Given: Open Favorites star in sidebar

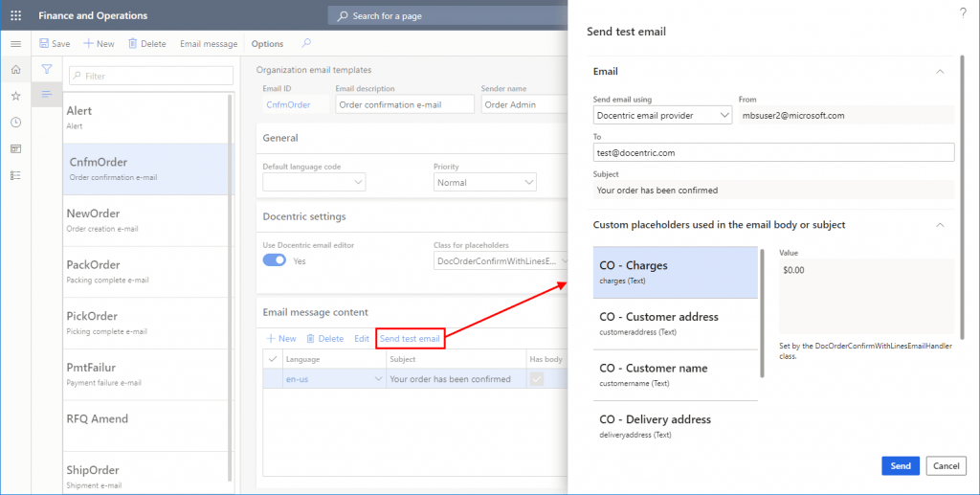Looking at the screenshot, I should tap(15, 96).
